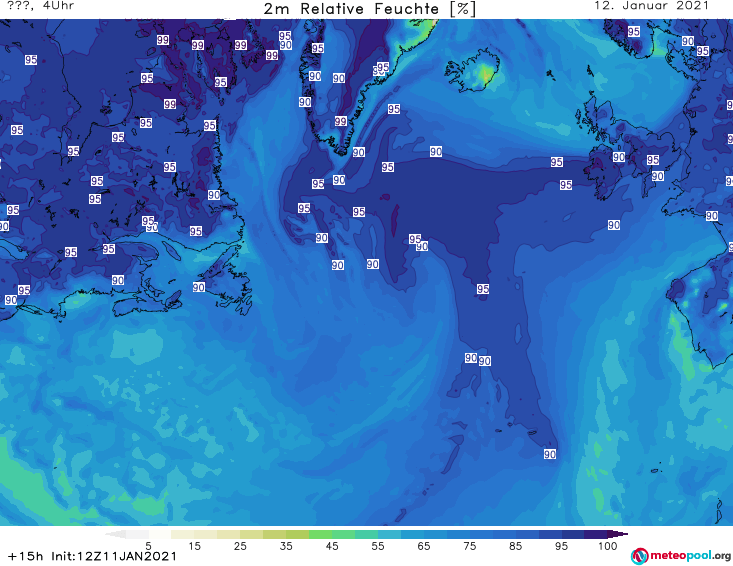Viewport: 733px width, 566px height.
Task: Click the map title '2m Relative Feuchte [%]'
Action: 370,9
